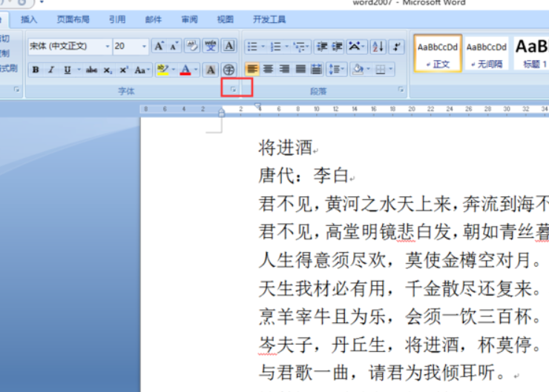This screenshot has height=392, width=549.
Task: Open the Font dialog box launcher
Action: 233,90
